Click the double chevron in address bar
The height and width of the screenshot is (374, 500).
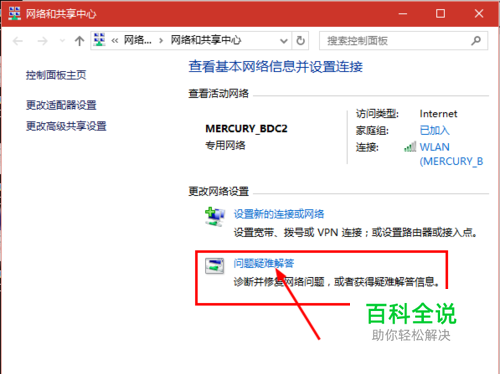point(115,41)
